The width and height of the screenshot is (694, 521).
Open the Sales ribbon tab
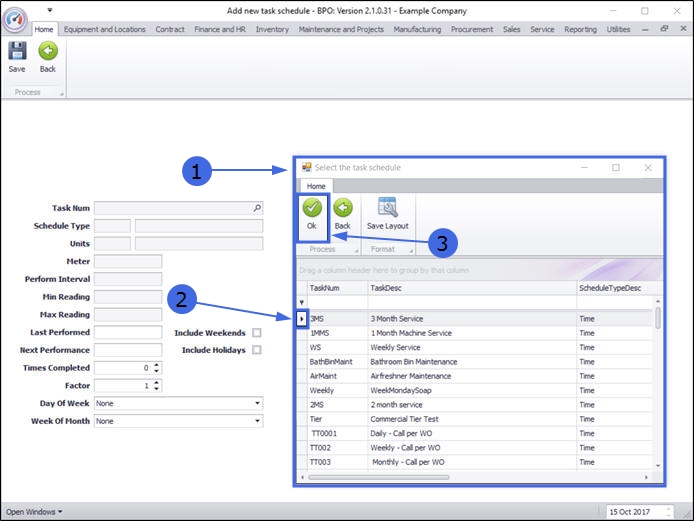click(512, 29)
